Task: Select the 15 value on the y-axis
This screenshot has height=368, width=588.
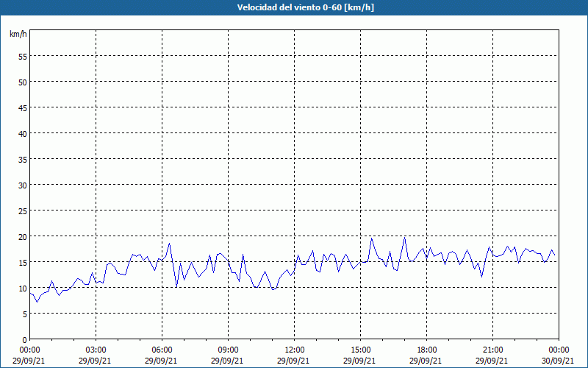Action: coord(23,263)
